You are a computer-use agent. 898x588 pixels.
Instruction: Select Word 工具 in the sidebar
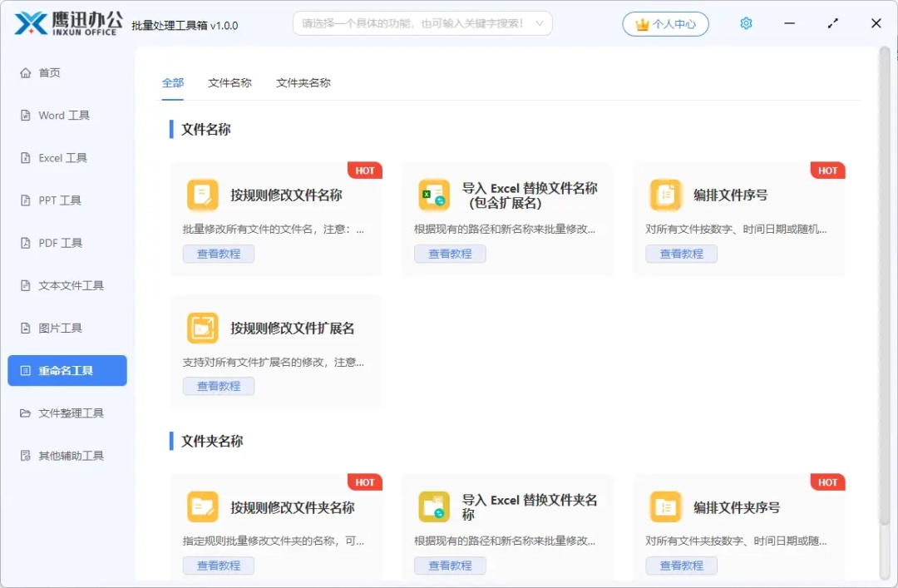point(62,115)
